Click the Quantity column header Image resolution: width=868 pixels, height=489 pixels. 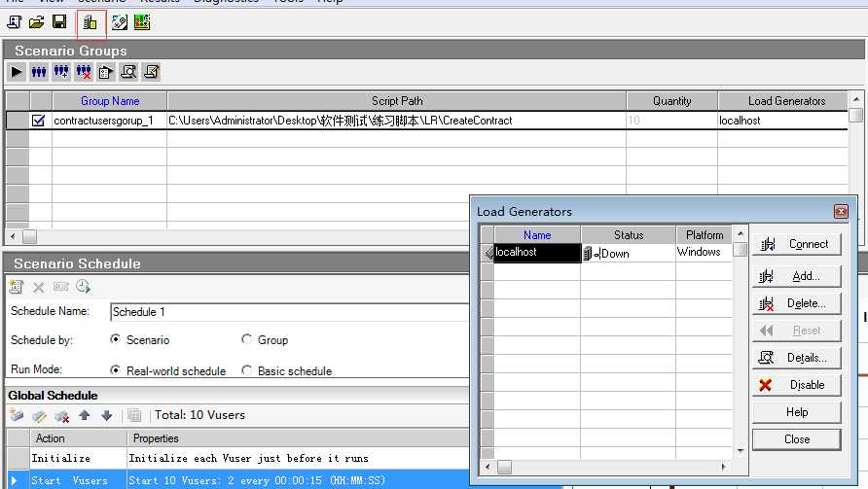tap(672, 101)
